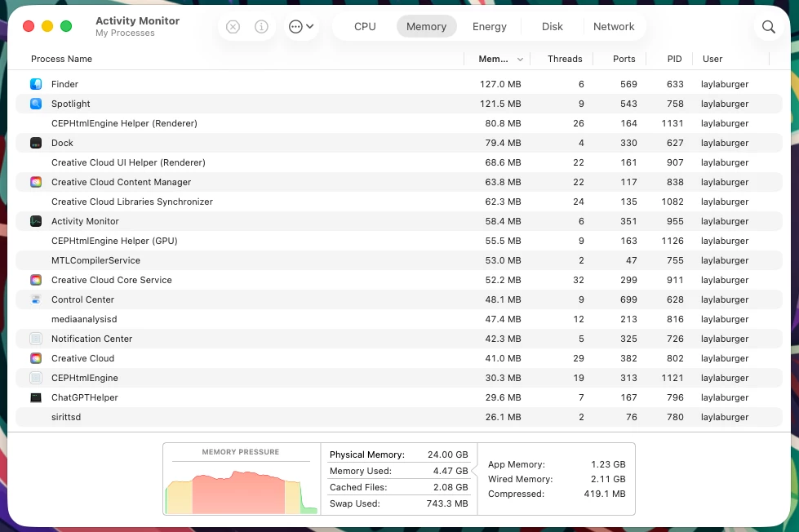Select the sirittsd process row
Screen dimensions: 799x532
coord(399,417)
